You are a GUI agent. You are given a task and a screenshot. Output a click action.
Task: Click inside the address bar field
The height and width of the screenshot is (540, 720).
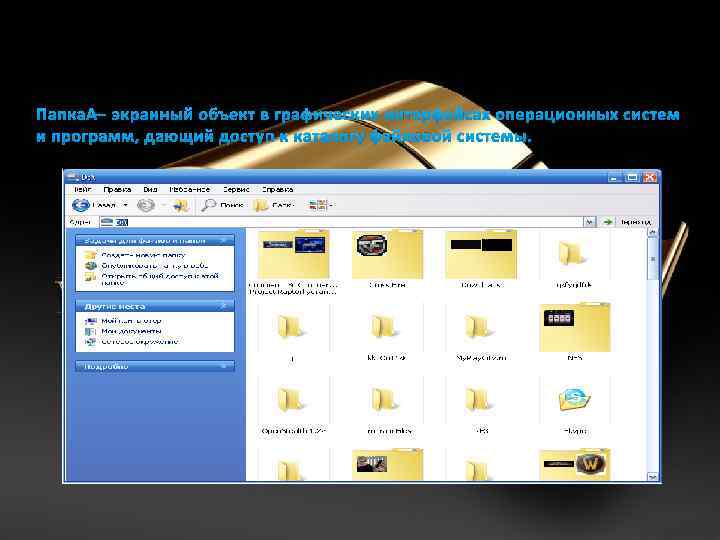point(342,222)
